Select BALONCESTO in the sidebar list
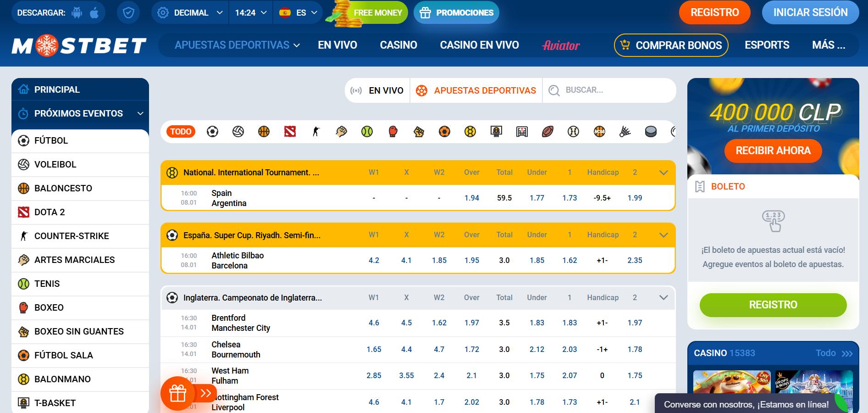 pyautogui.click(x=80, y=188)
